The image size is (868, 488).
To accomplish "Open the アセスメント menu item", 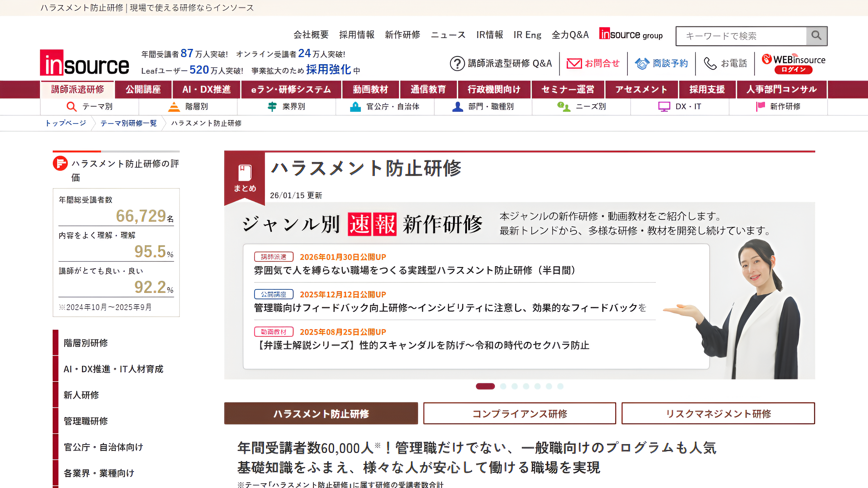I will [641, 89].
